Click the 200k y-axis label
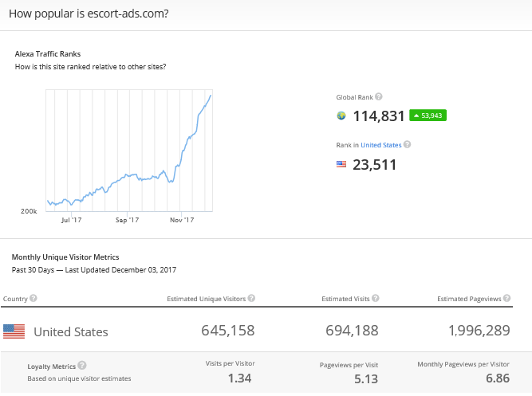Screen dimensions: 532x396 pos(29,211)
